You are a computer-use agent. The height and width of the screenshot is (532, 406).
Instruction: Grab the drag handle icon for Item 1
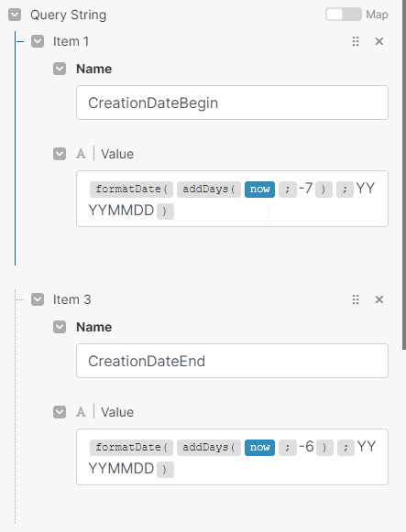(x=356, y=41)
